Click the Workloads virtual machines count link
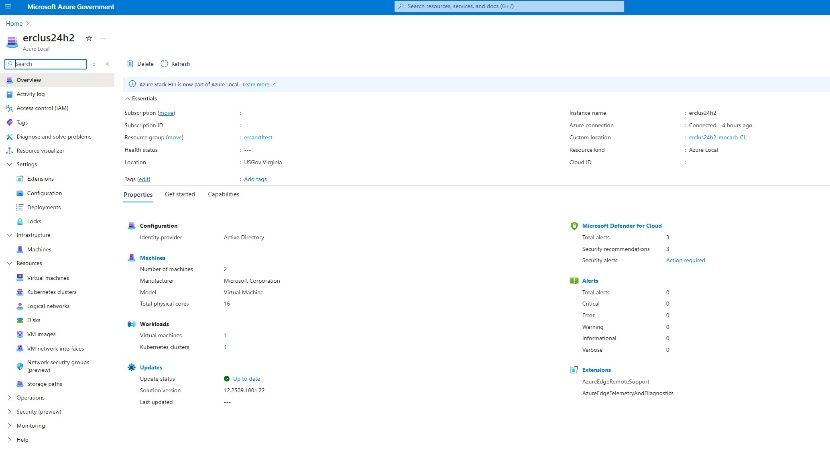 tap(225, 336)
